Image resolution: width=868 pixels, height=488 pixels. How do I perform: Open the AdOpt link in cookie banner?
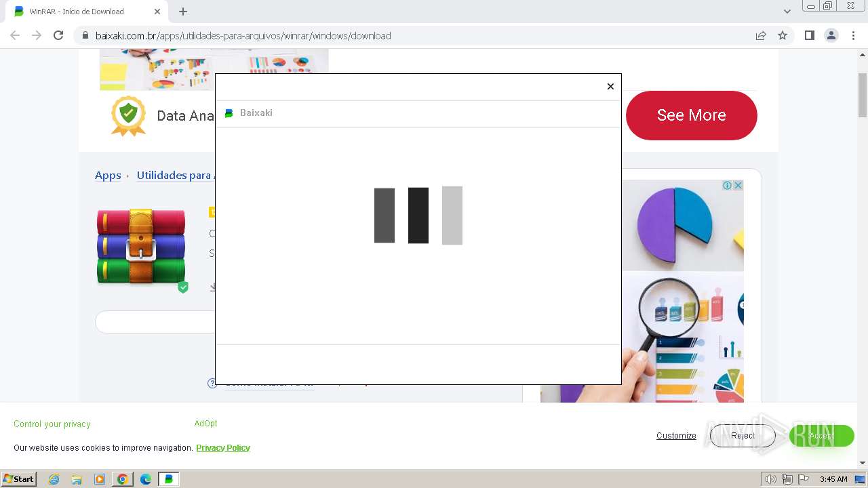(x=206, y=424)
